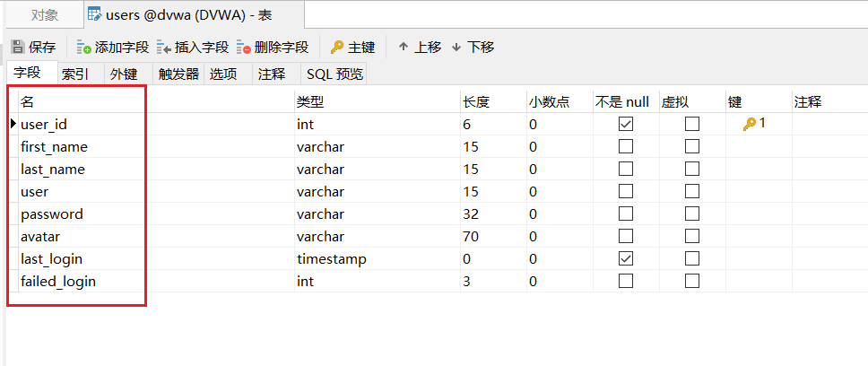Click the Move Up (上移) arrow
This screenshot has width=868, height=366.
pyautogui.click(x=404, y=47)
